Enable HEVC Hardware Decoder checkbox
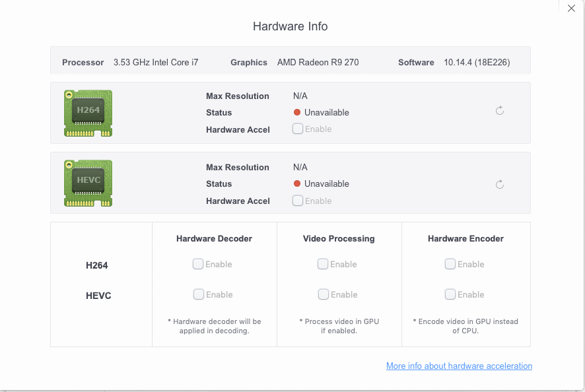 [199, 294]
